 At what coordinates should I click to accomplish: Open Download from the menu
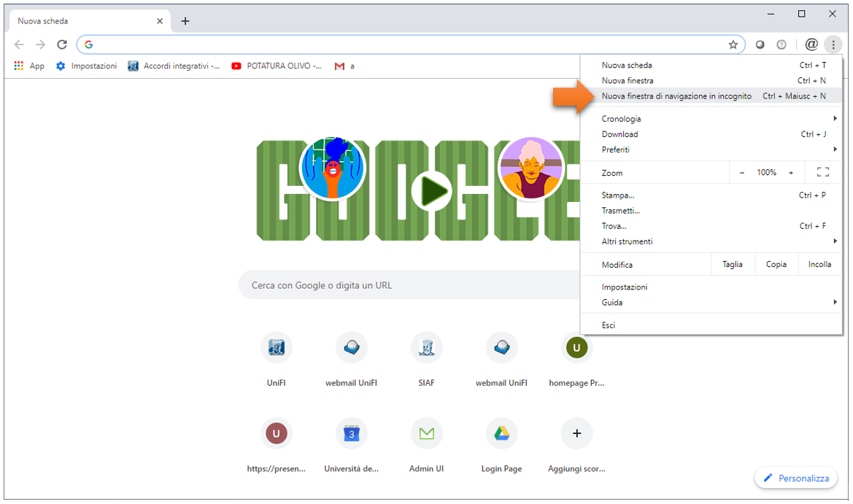[x=711, y=133]
